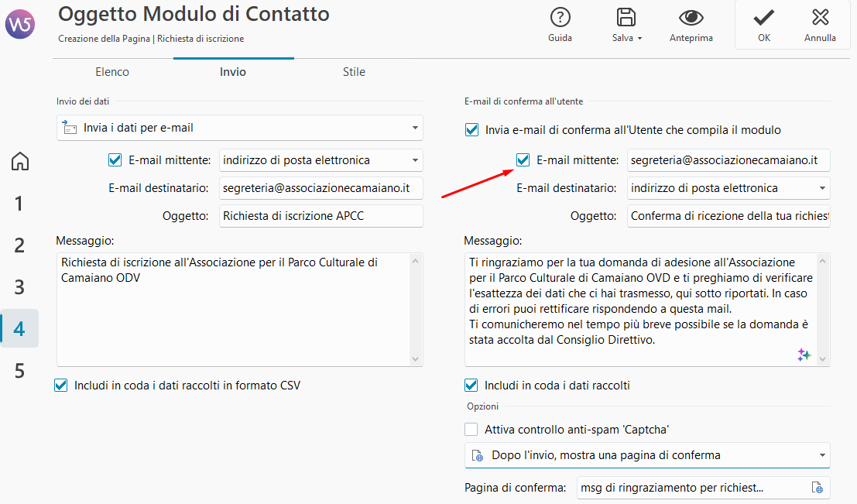Open the Guida help icon
This screenshot has height=504, width=857.
(560, 18)
